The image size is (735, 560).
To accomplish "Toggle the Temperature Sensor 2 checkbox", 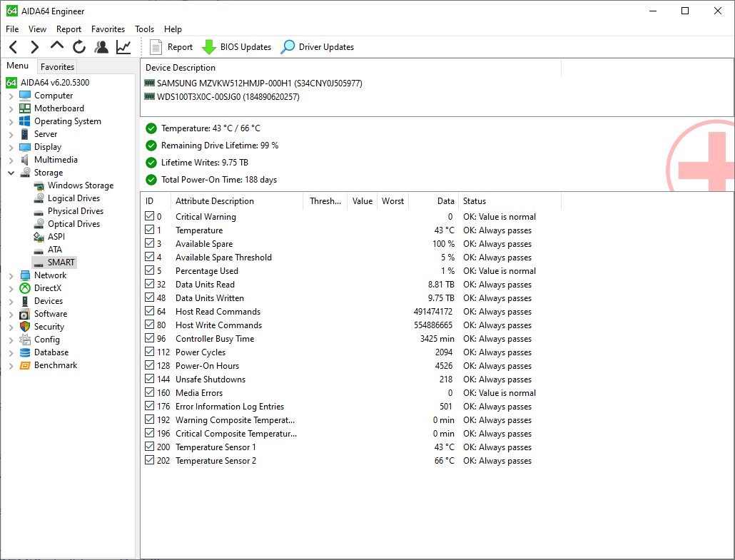I will coord(150,460).
